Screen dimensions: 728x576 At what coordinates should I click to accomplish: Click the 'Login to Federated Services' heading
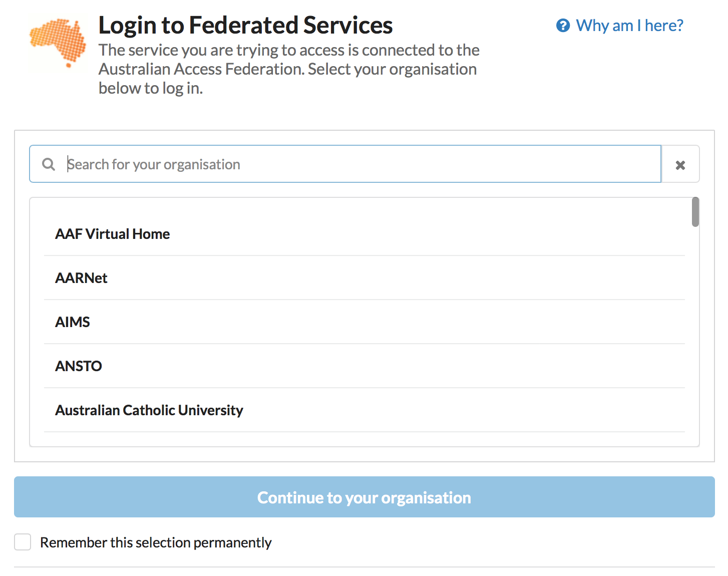tap(245, 25)
